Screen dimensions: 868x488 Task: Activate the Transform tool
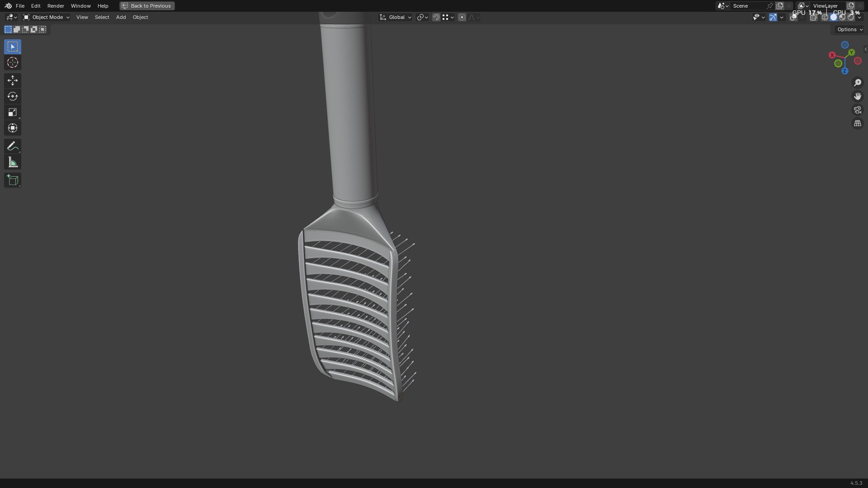(x=13, y=128)
